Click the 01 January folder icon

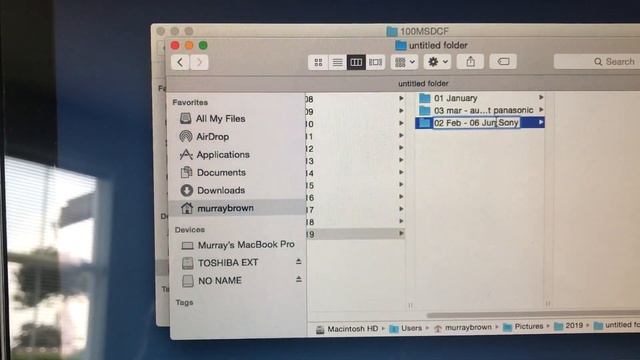point(425,98)
